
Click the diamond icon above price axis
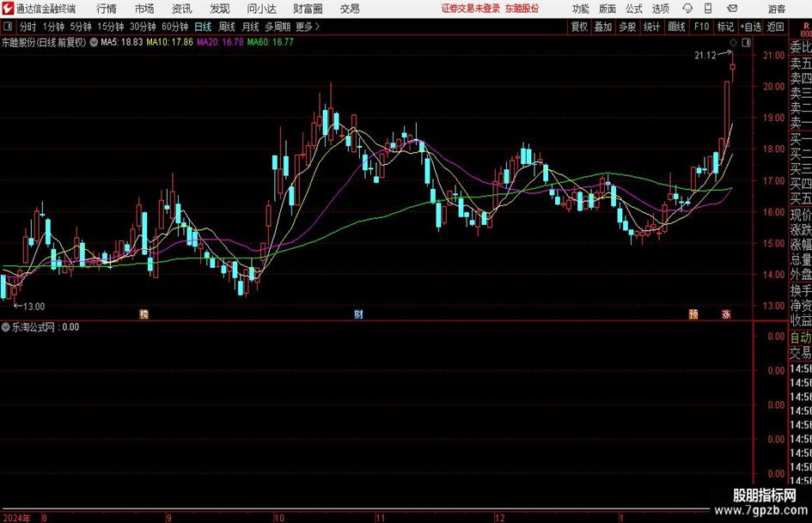(733, 42)
